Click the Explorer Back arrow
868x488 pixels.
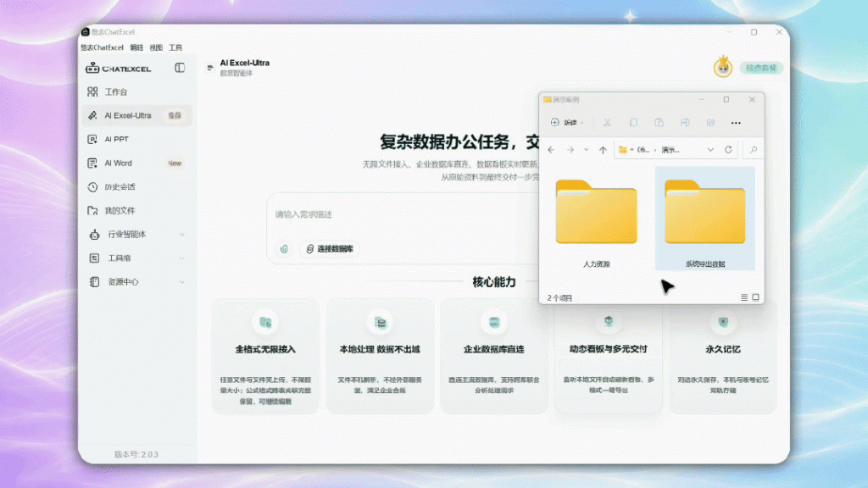coord(551,150)
